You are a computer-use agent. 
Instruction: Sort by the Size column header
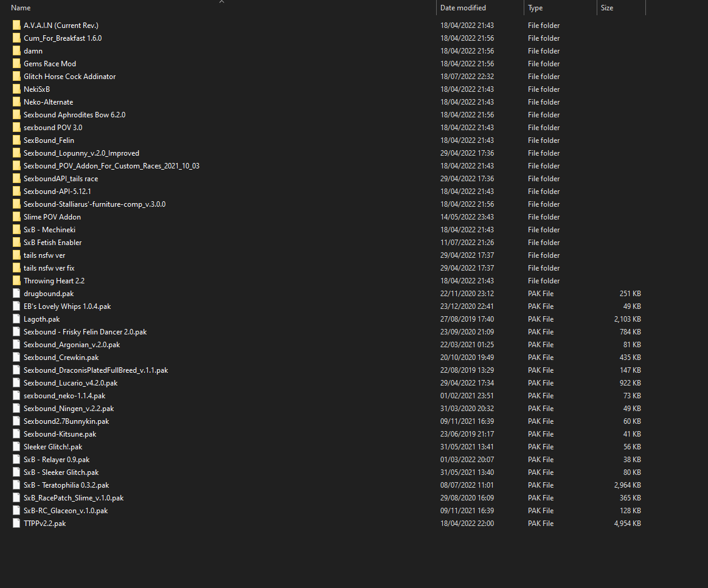coord(607,8)
